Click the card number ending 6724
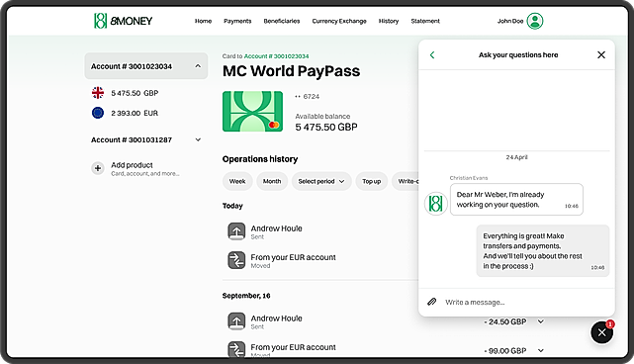Viewport: 634px width, 364px height. (308, 96)
